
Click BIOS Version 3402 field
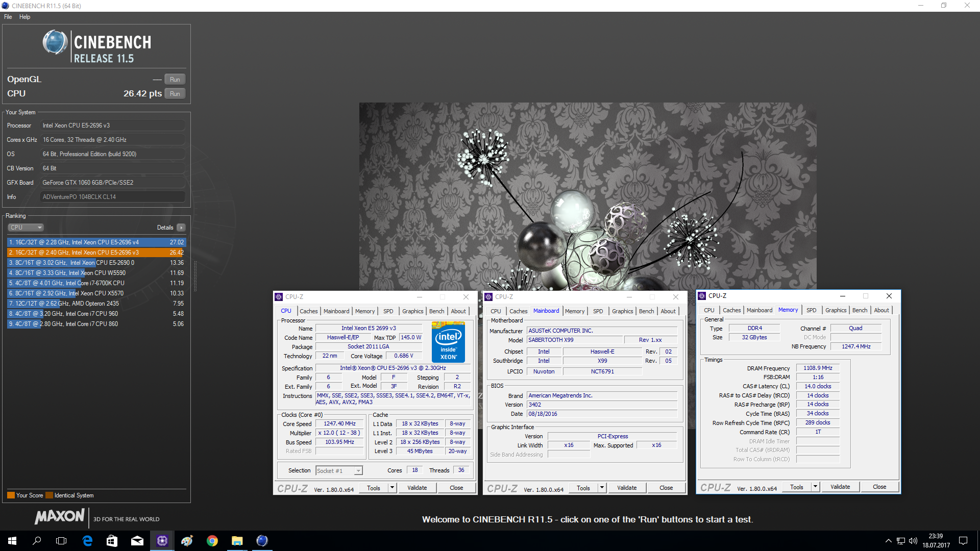(x=602, y=405)
